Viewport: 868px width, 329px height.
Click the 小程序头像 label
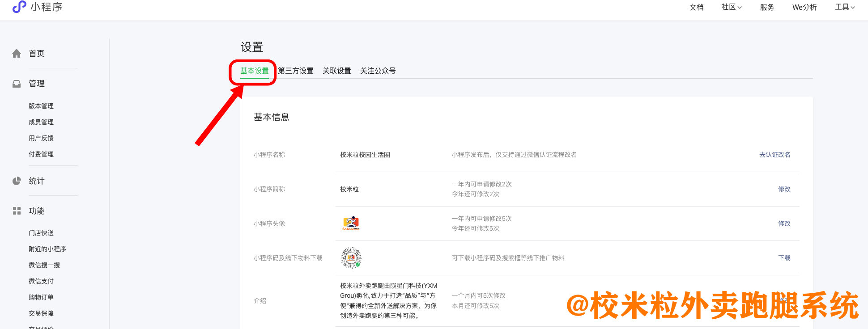(269, 224)
